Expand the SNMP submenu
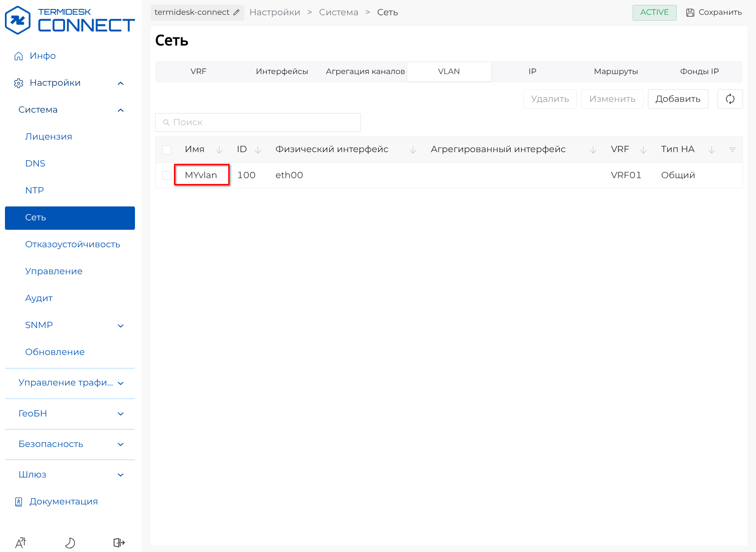Image resolution: width=756 pixels, height=552 pixels. click(120, 325)
